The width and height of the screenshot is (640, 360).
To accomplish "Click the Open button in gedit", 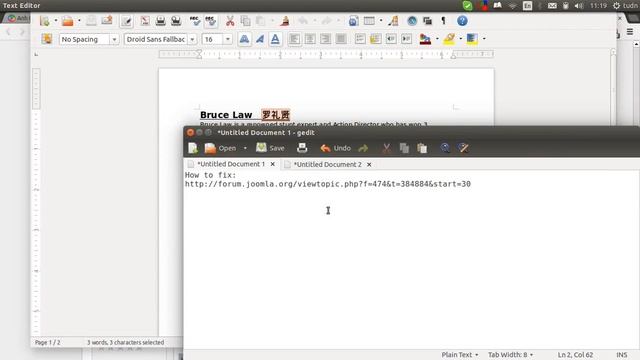I will pos(220,148).
